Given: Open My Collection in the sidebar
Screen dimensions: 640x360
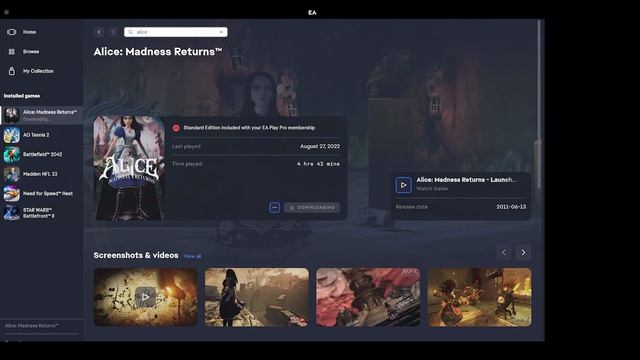Looking at the screenshot, I should 38,71.
